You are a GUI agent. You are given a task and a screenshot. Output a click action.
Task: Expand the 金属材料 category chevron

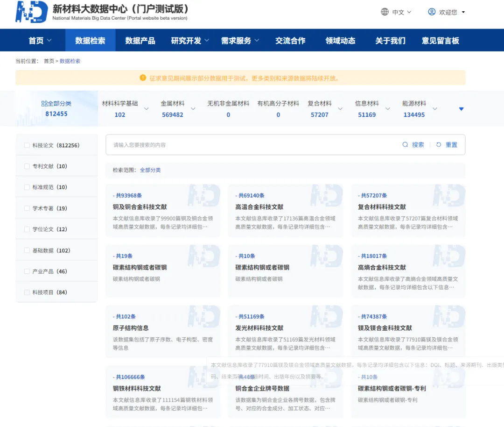point(193,109)
